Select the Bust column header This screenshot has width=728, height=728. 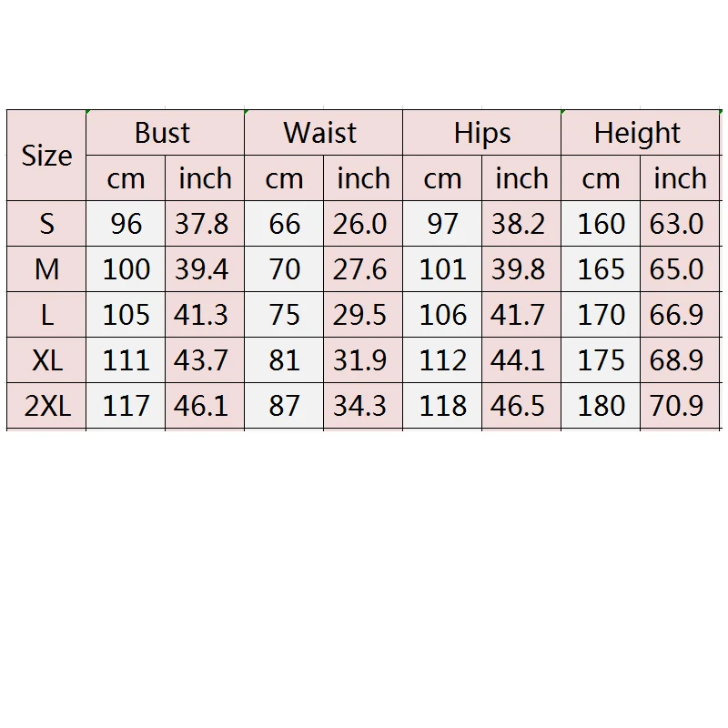click(x=165, y=133)
